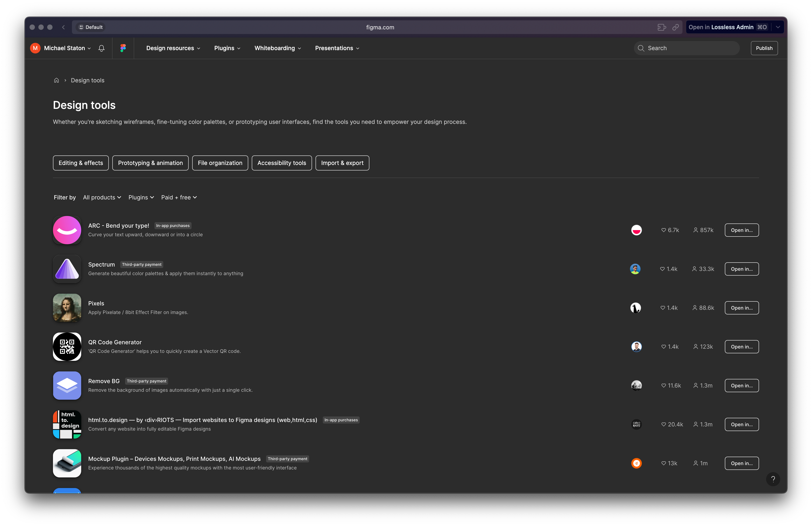Open ARC plugin with Open in button
This screenshot has width=812, height=526.
742,230
